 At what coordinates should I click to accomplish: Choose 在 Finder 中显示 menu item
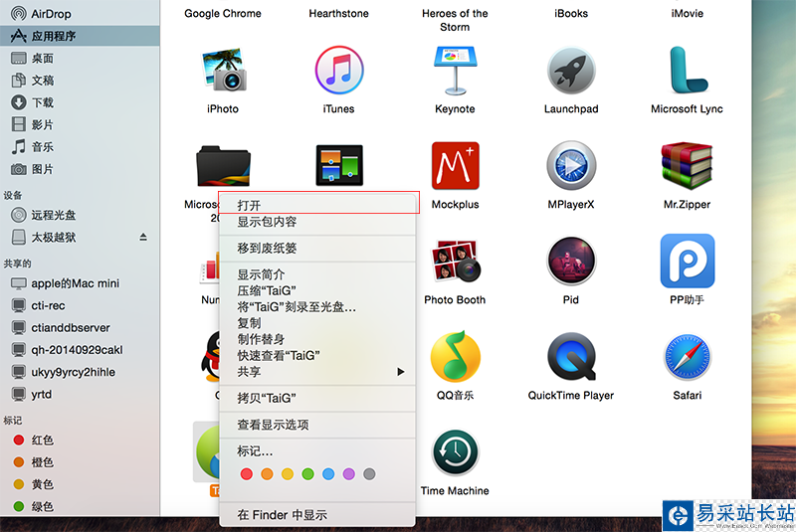tap(317, 515)
